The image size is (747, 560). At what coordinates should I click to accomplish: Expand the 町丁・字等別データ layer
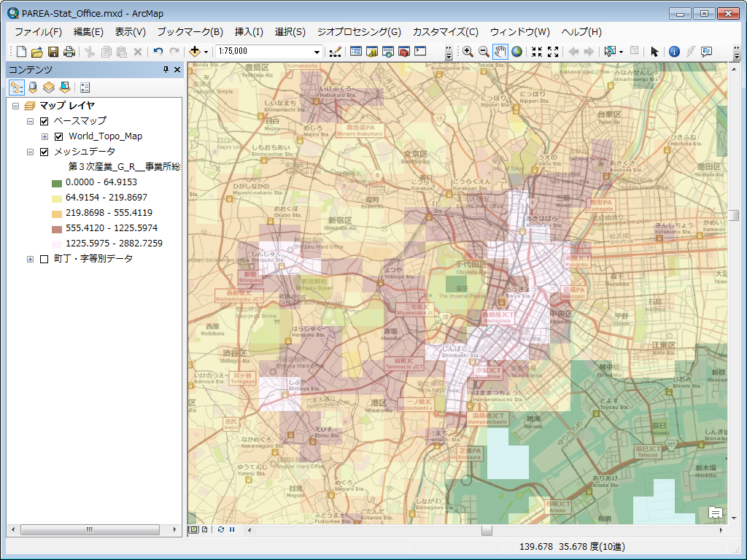[30, 259]
